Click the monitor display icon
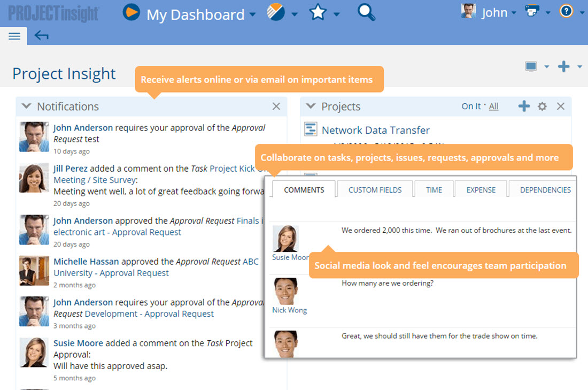The image size is (588, 390). (531, 67)
